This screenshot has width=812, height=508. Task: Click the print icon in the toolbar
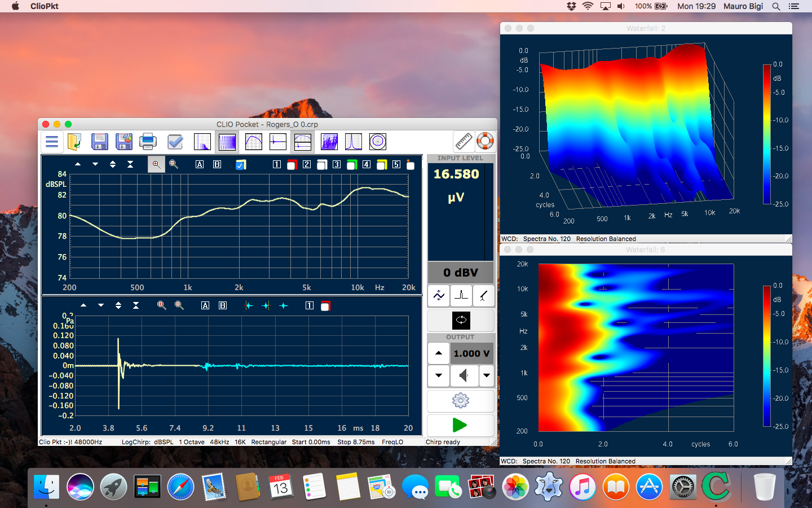coord(148,142)
